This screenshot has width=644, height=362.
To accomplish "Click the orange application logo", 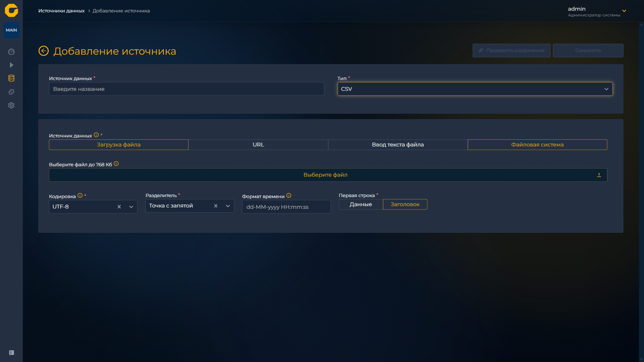I will (x=11, y=10).
